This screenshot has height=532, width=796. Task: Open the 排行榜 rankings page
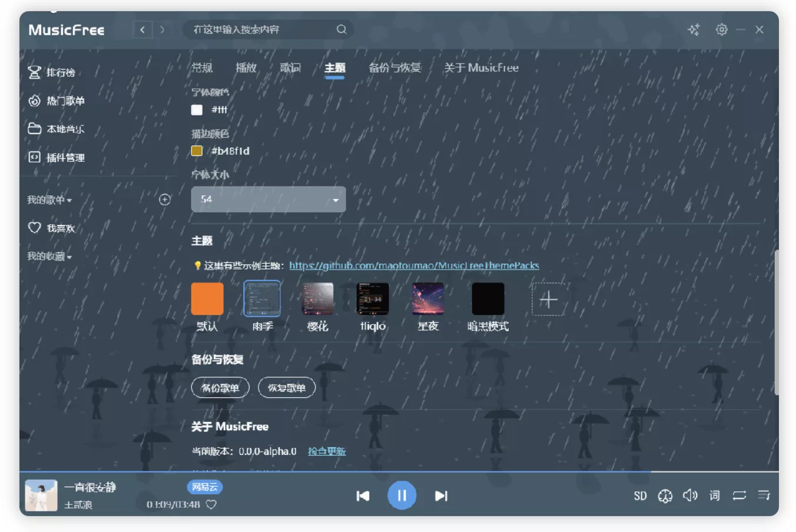(x=52, y=72)
